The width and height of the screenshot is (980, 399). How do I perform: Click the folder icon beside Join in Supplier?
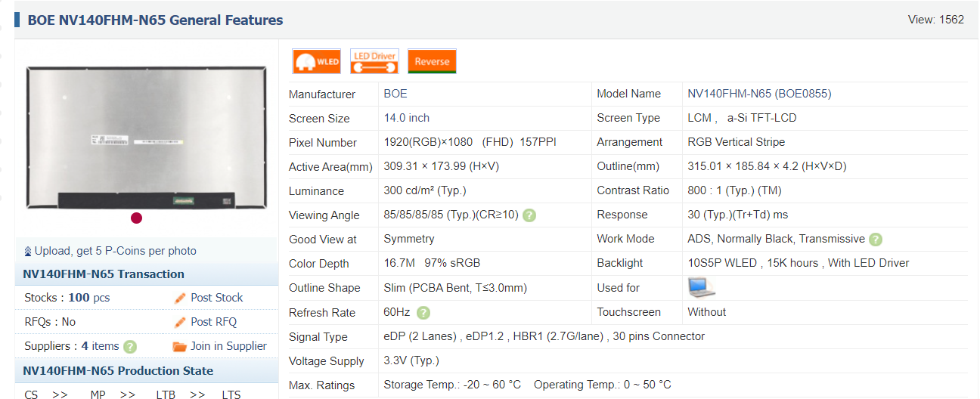[179, 346]
